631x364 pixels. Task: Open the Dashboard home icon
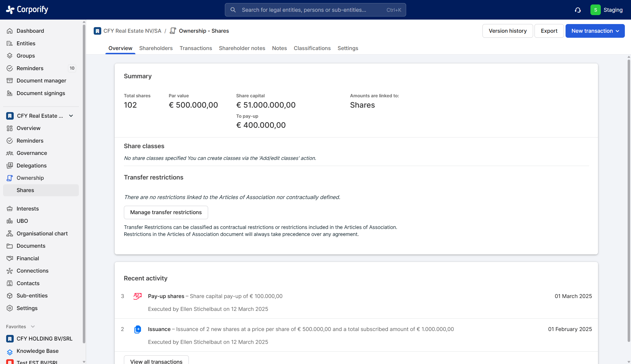pyautogui.click(x=10, y=31)
